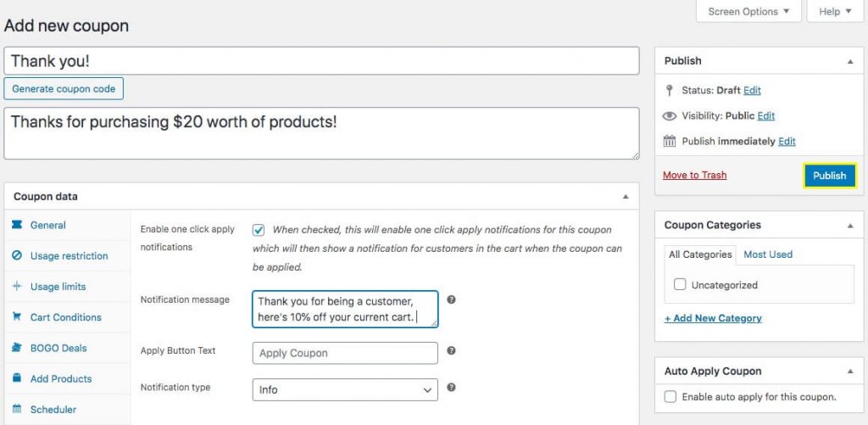Click the Usage restriction ban icon
The image size is (868, 425).
tap(17, 255)
